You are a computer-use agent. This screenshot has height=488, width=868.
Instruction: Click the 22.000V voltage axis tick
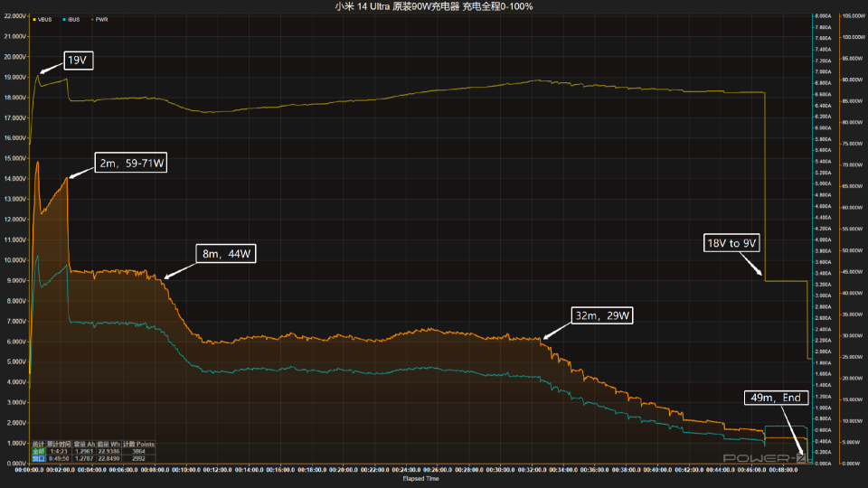pos(15,16)
